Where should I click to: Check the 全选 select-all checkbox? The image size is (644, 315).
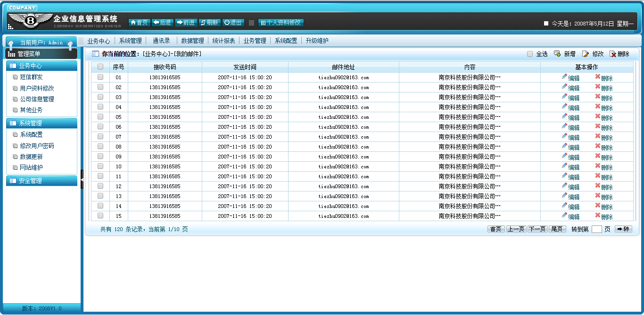(x=530, y=54)
